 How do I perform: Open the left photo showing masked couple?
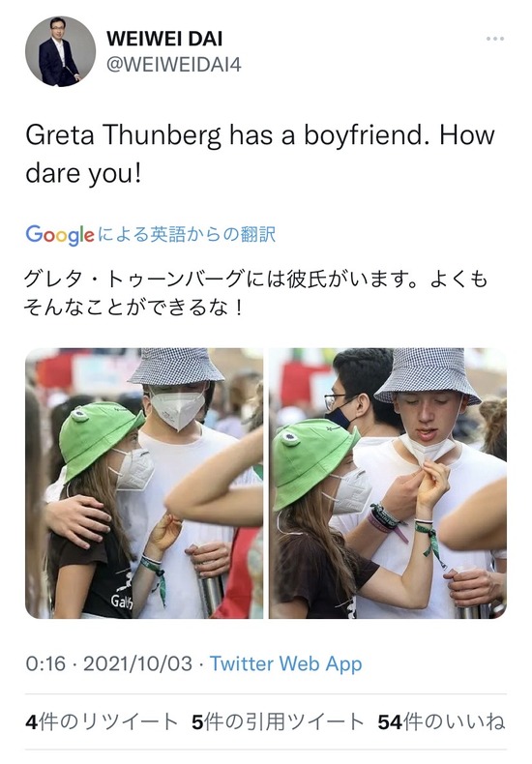[144, 484]
